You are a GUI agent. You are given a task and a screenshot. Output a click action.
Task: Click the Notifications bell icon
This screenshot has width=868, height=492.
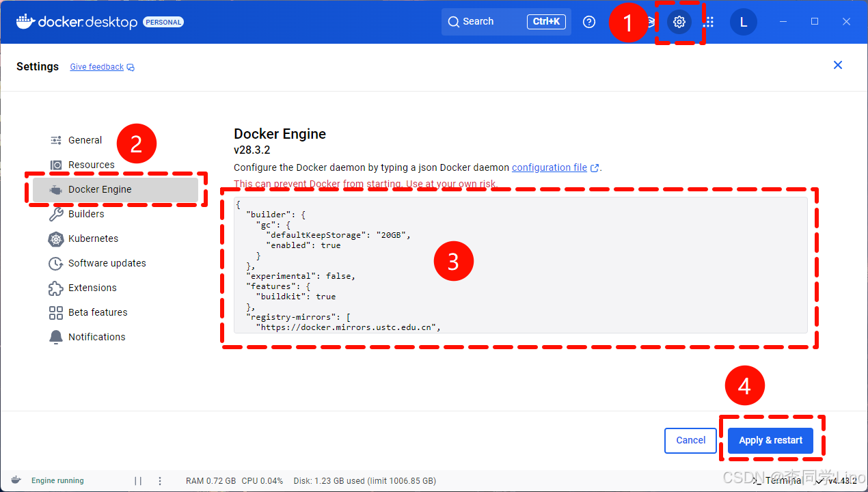click(x=56, y=337)
